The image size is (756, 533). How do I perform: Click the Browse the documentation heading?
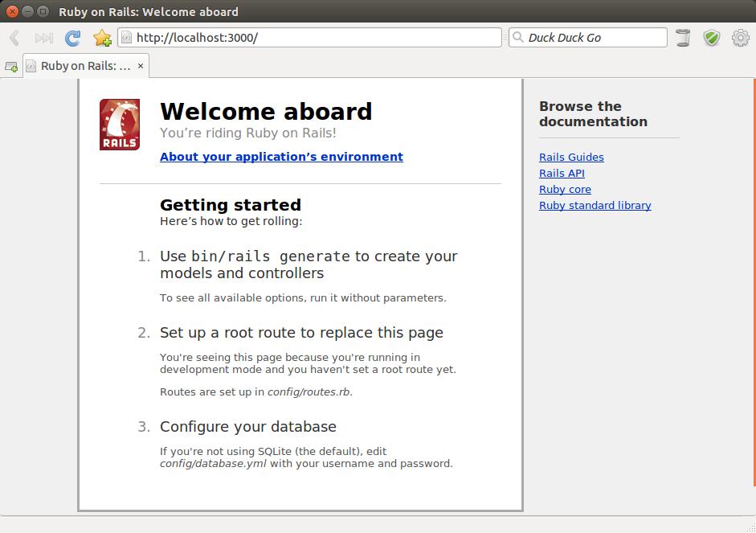point(593,114)
